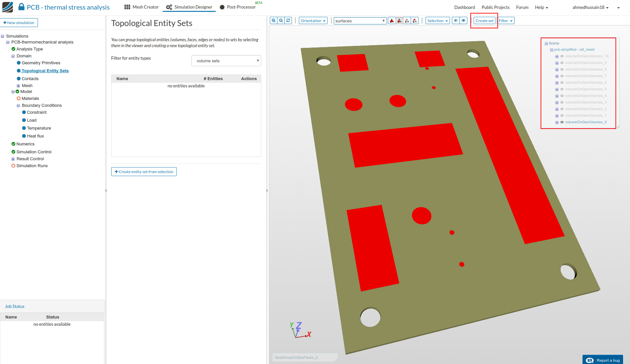
Task: Toggle visibility of volumeOnGeoVolumes_3
Action: coord(562,103)
